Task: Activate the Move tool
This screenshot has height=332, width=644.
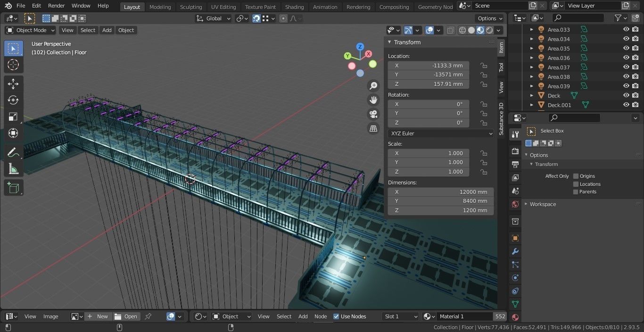Action: click(13, 84)
